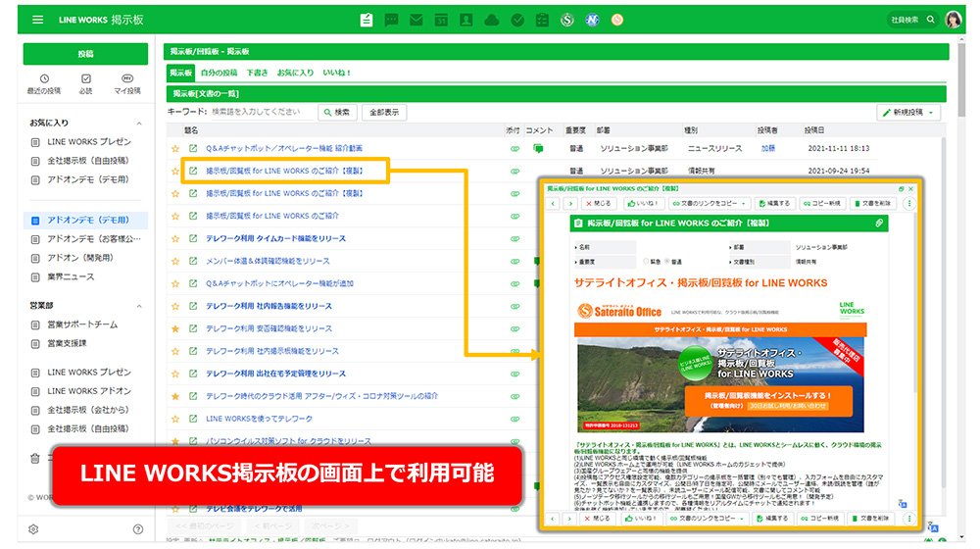This screenshot has height=549, width=980.
Task: Toggle favorite star for メンバー体温&体調確認機能 row
Action: pyautogui.click(x=175, y=262)
